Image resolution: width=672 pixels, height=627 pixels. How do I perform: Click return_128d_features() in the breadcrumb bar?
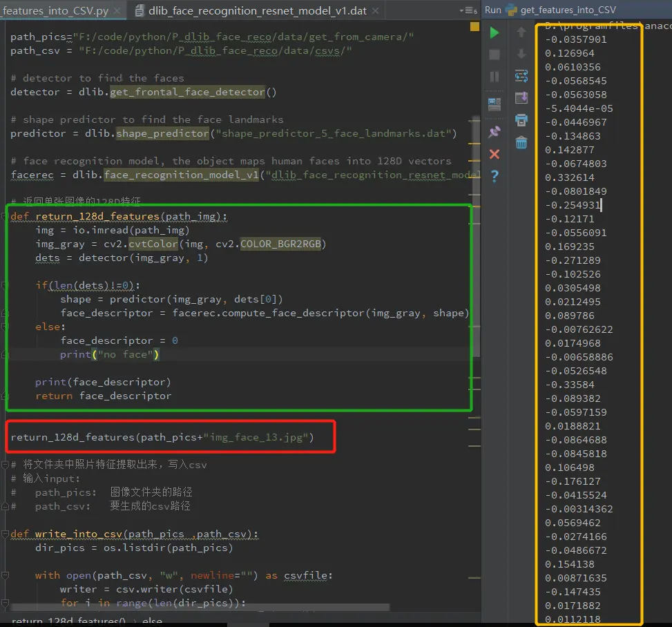click(68, 621)
